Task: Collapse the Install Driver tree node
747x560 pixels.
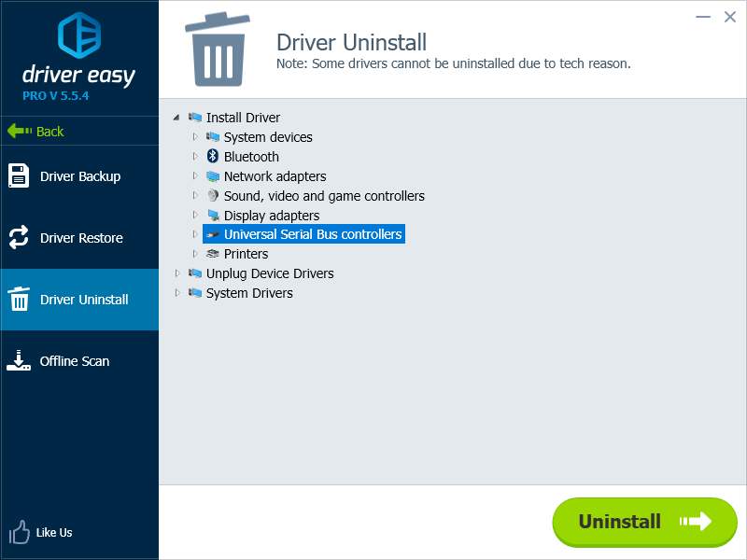Action: (177, 117)
